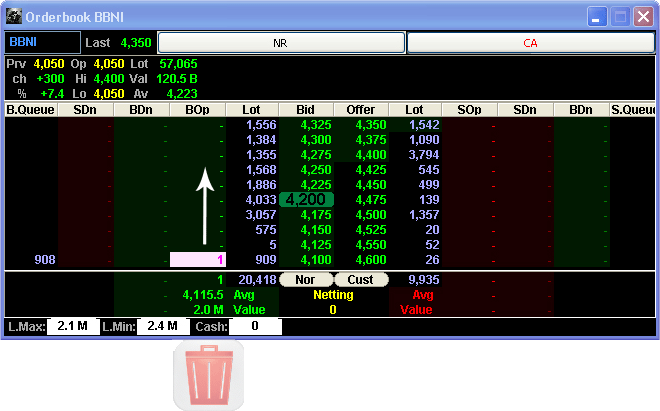Click the Netting label
The image size is (660, 411).
pyautogui.click(x=333, y=295)
